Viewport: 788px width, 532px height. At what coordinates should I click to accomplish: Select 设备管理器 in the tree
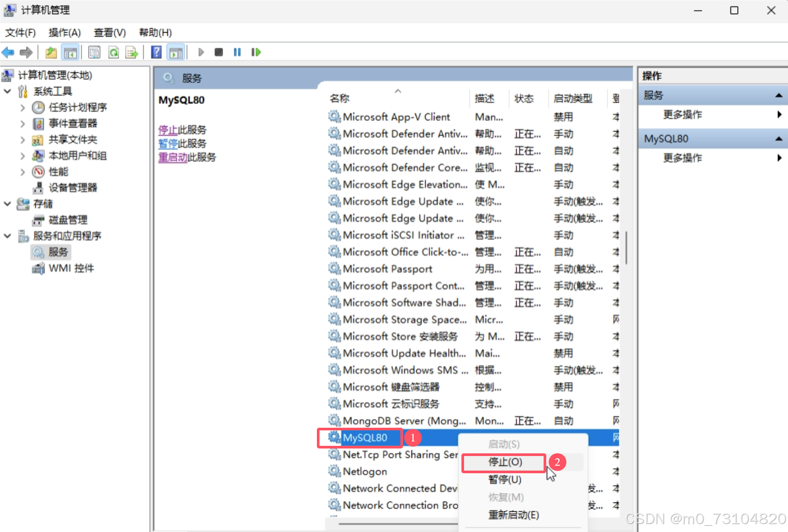click(73, 188)
